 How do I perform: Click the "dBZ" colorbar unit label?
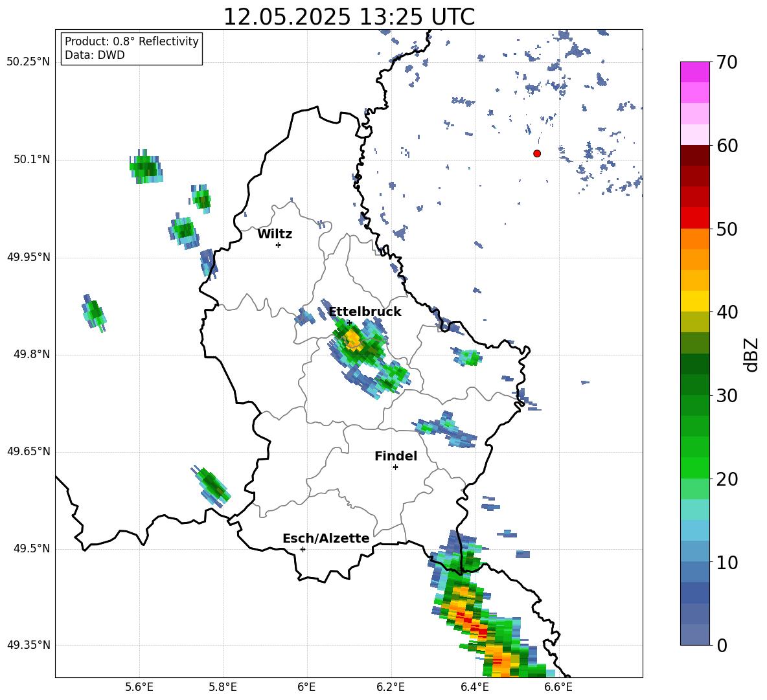[751, 354]
